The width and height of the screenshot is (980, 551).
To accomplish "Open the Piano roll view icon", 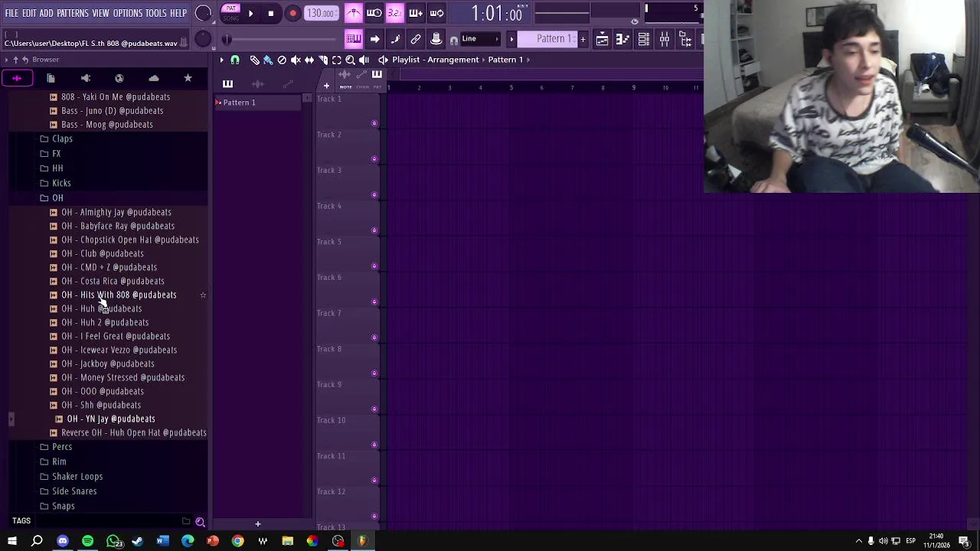I will 622,39.
